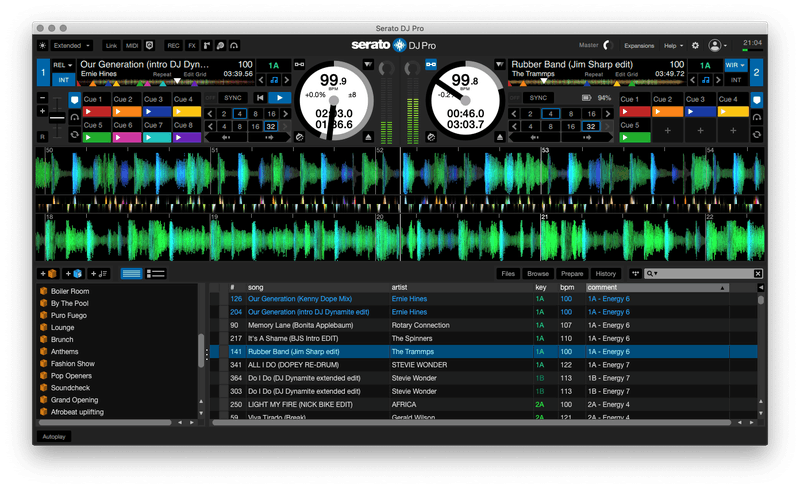Toggle the deck 1 beat link icon
800x488 pixels.
click(x=299, y=64)
